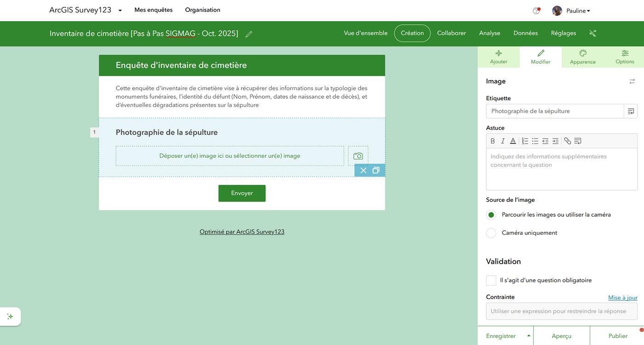Click the camera icon in the form

click(358, 156)
